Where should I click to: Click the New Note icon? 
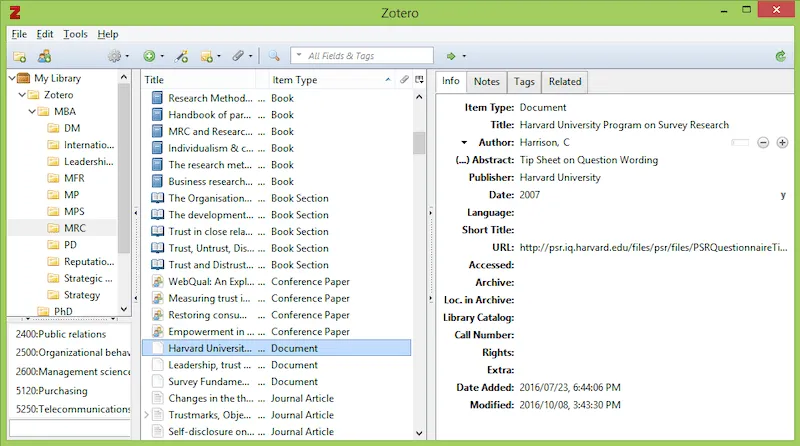point(207,56)
